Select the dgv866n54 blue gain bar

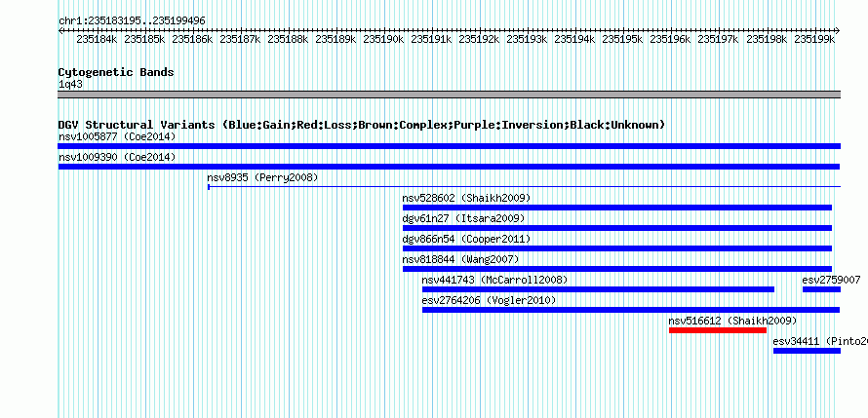[617, 248]
